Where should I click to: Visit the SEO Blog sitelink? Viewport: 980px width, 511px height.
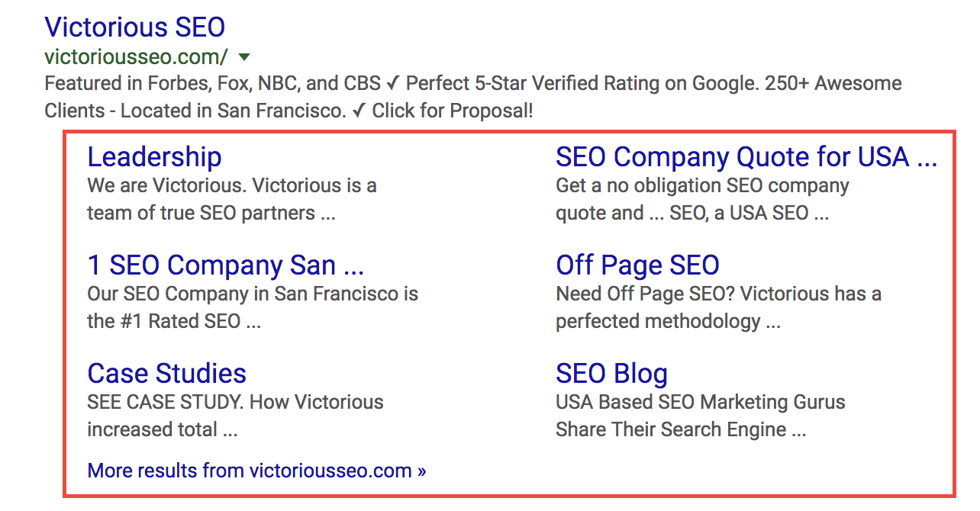(x=611, y=374)
